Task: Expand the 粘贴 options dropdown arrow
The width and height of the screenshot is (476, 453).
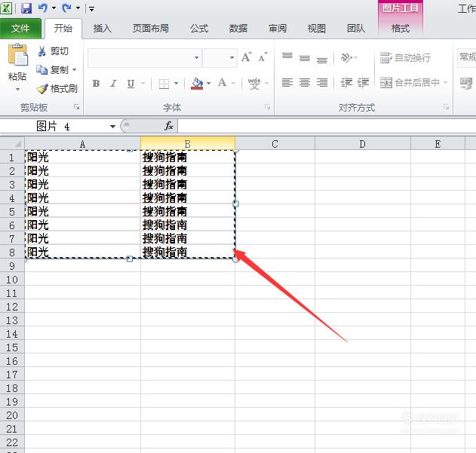Action: [x=17, y=89]
